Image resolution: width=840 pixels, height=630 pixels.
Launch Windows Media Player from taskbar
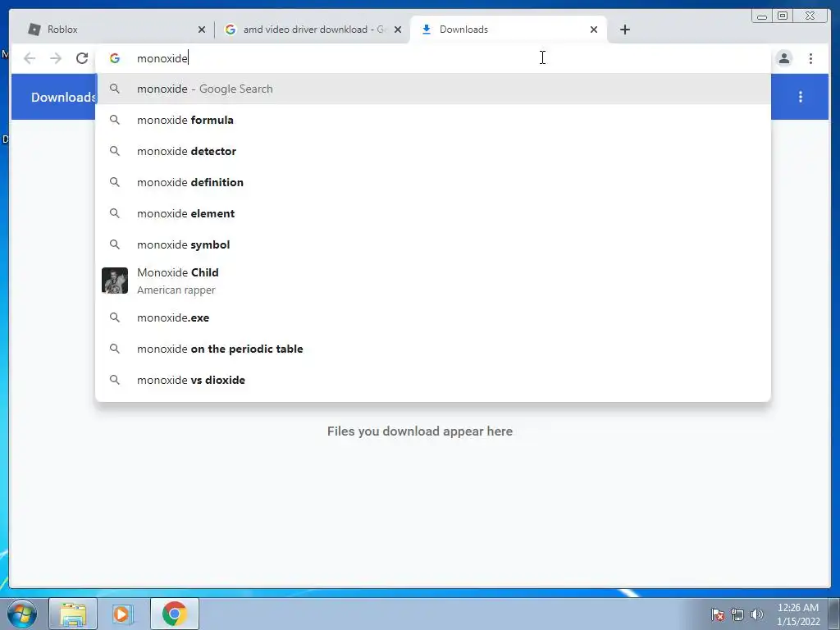coord(123,614)
